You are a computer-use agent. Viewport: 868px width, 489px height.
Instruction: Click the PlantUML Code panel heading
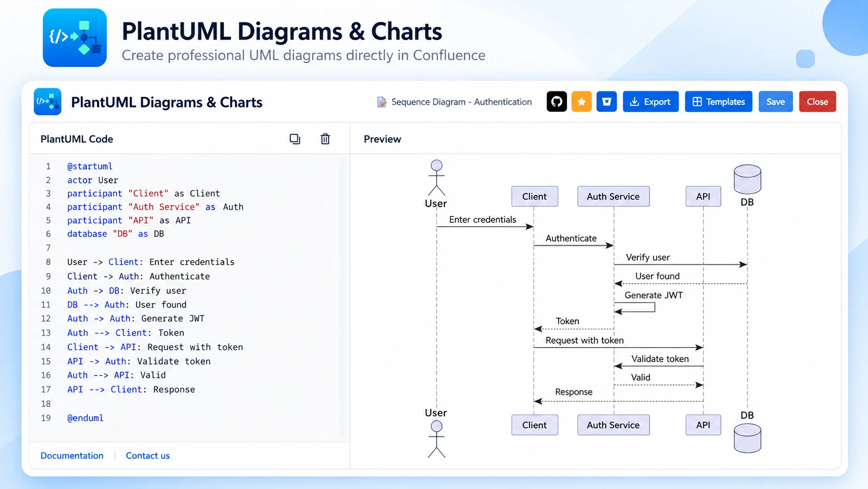point(77,139)
